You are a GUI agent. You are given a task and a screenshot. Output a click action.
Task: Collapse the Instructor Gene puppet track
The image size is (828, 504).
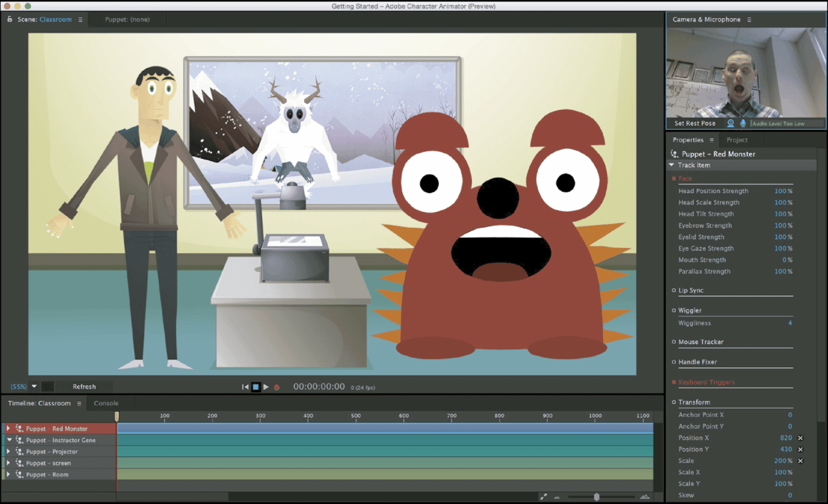click(9, 440)
